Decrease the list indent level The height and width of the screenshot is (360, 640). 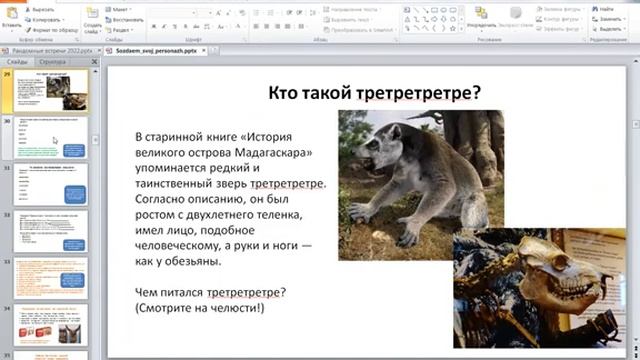[x=289, y=13]
